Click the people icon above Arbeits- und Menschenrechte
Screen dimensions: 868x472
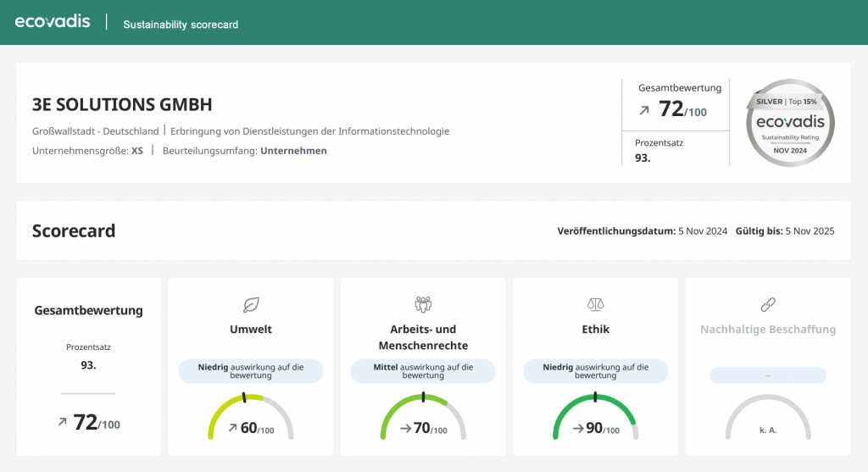[x=423, y=304]
